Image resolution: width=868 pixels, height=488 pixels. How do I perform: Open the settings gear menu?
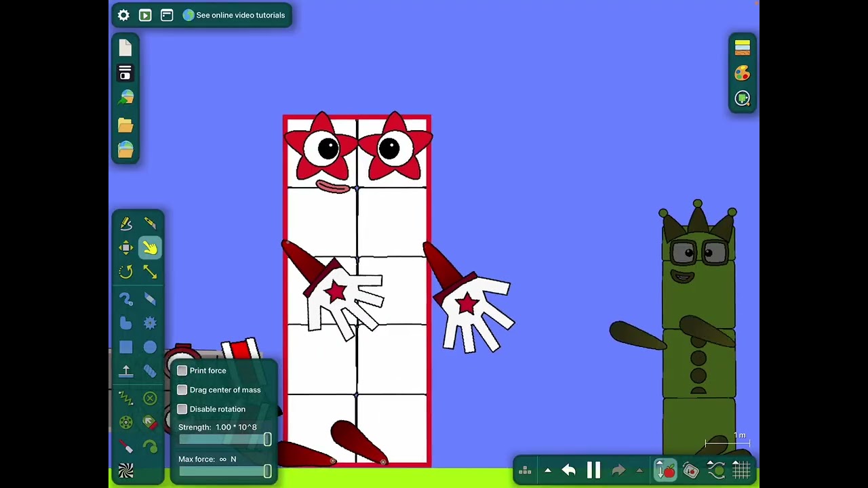pos(123,15)
